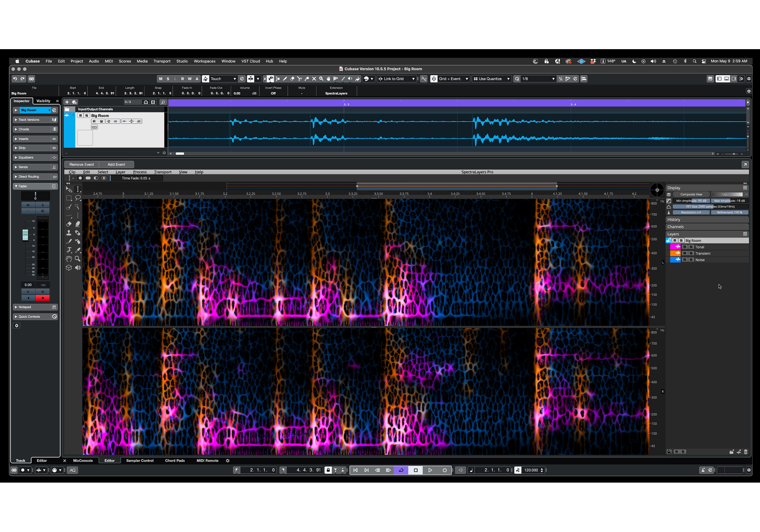
Task: Mute the Noise layer
Action: pyautogui.click(x=685, y=260)
